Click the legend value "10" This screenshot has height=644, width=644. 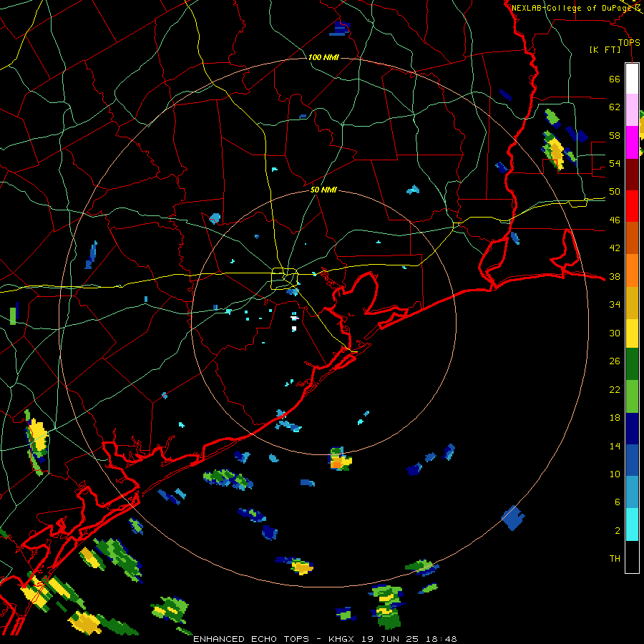pos(615,474)
